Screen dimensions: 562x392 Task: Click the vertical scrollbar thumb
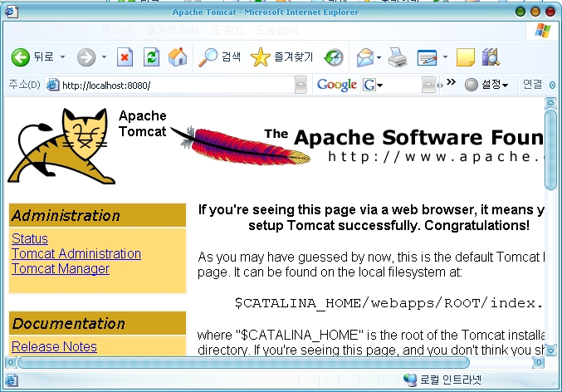550,150
